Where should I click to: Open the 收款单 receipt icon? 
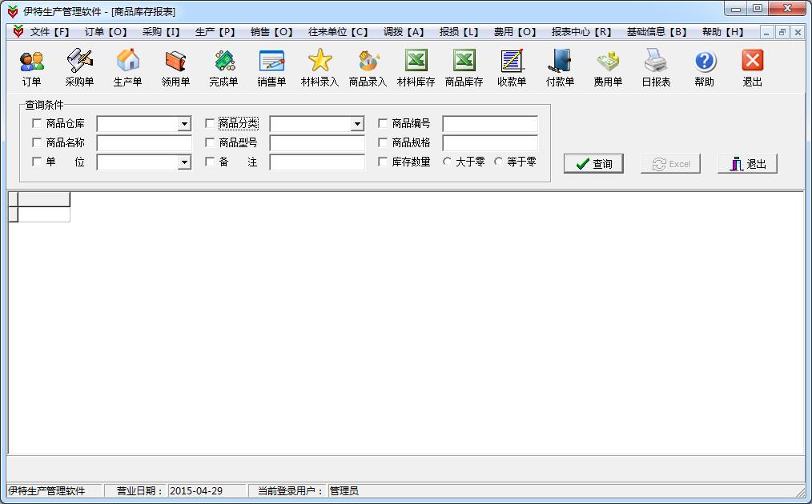[x=512, y=67]
